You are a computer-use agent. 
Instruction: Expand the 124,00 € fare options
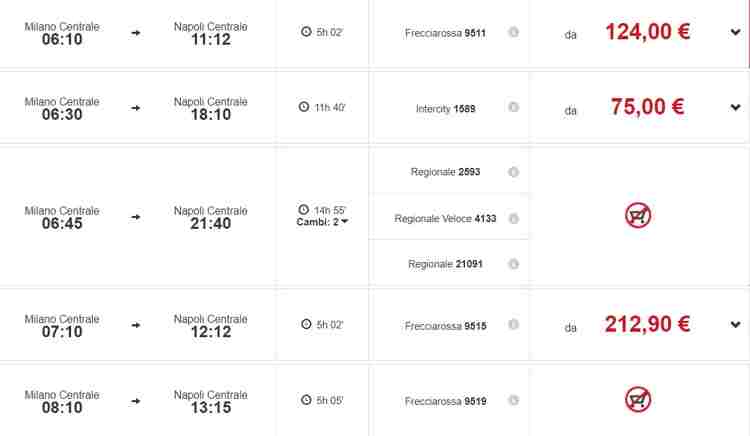point(735,33)
